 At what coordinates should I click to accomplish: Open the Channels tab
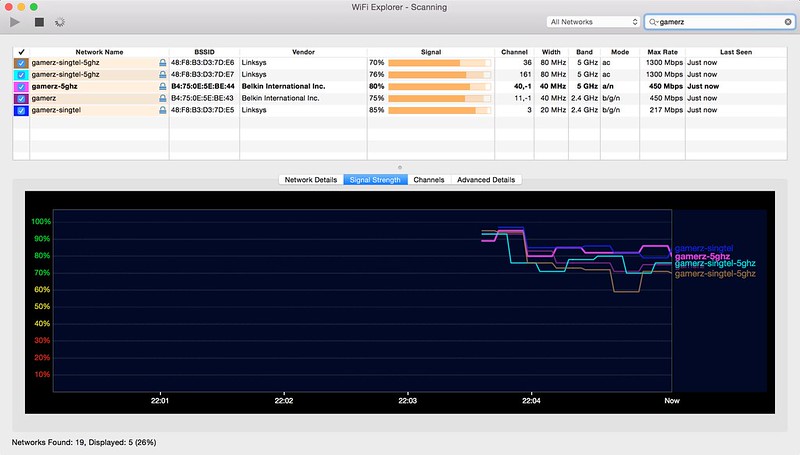point(428,180)
